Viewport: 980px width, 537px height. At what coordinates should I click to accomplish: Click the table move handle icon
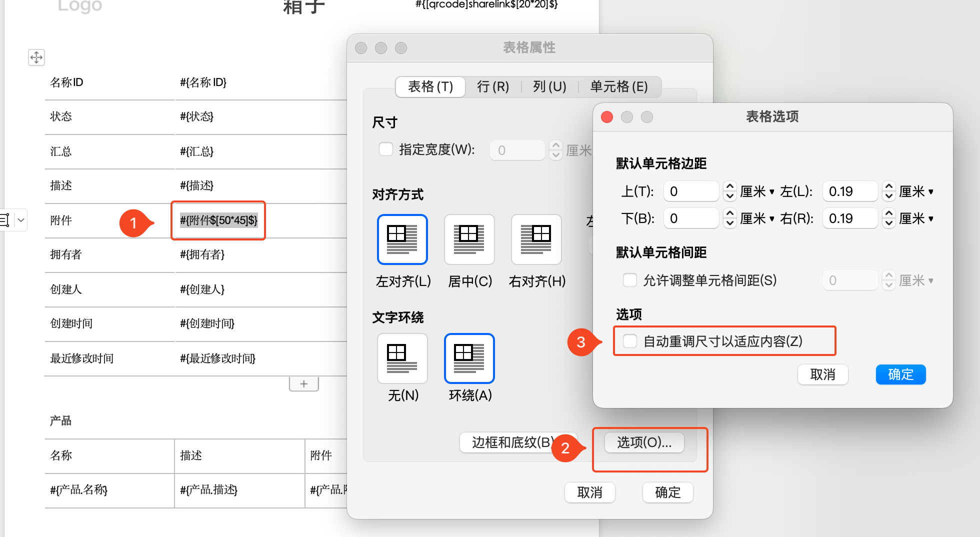pyautogui.click(x=36, y=57)
